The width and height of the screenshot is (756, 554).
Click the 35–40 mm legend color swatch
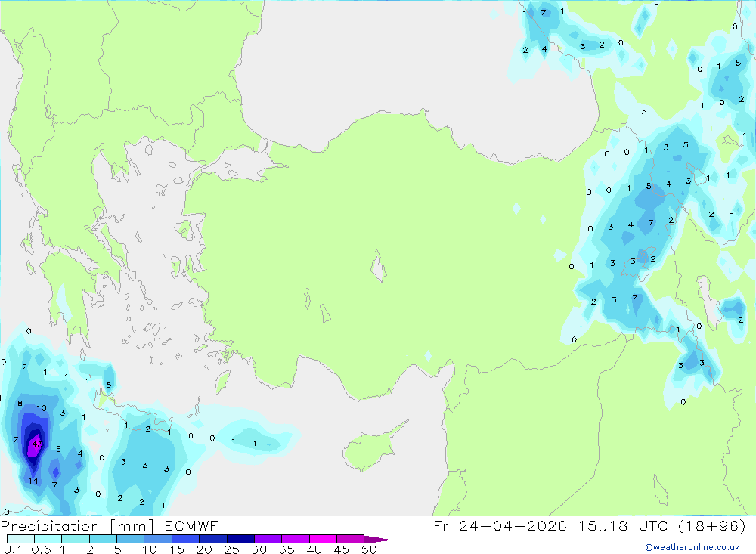[x=295, y=539]
